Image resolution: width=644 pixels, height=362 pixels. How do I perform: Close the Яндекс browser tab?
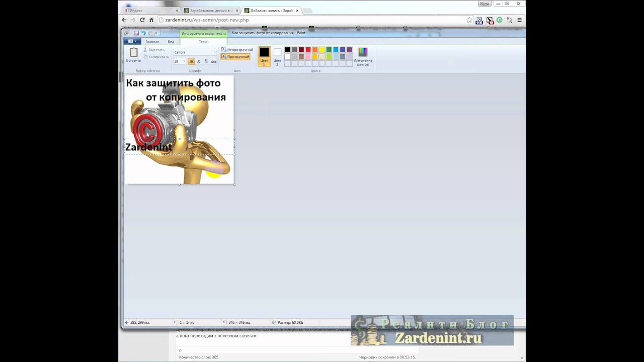coord(177,11)
